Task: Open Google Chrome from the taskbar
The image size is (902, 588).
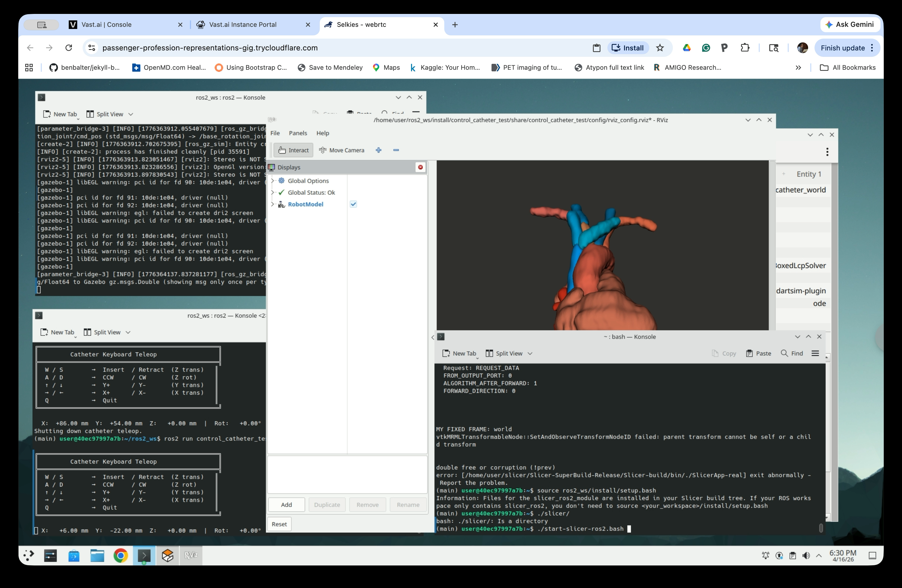Action: point(120,556)
